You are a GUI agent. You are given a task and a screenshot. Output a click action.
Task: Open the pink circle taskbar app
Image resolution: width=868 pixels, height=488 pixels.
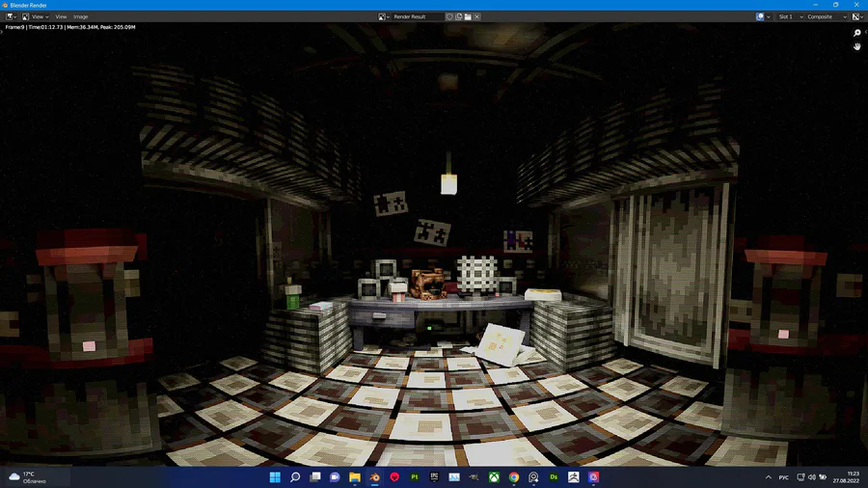[593, 477]
